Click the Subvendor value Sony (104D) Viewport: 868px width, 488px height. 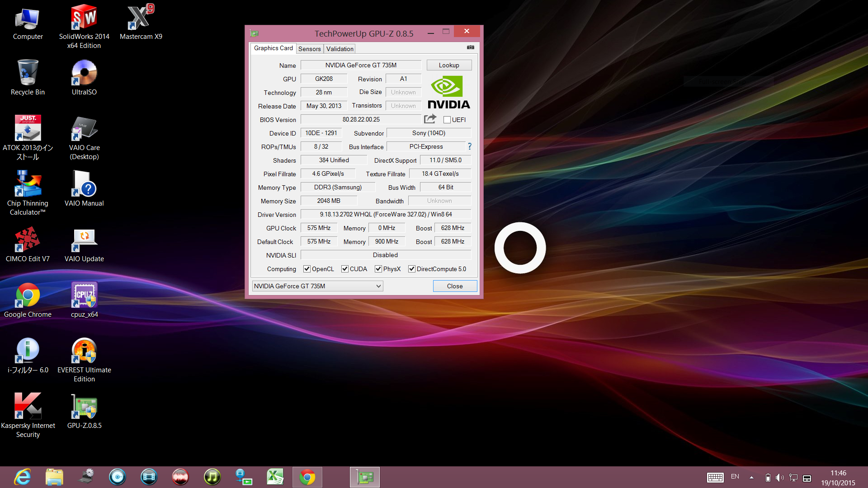click(429, 133)
